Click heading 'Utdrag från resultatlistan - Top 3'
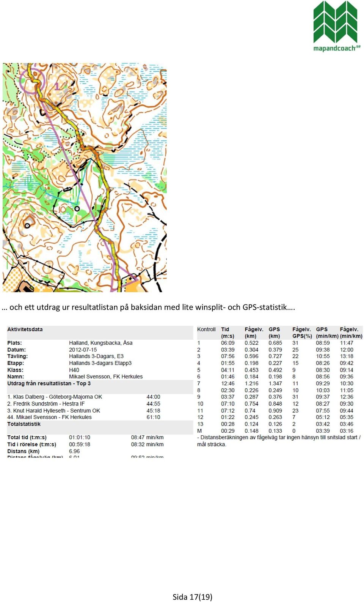The width and height of the screenshot is (364, 602). click(49, 383)
